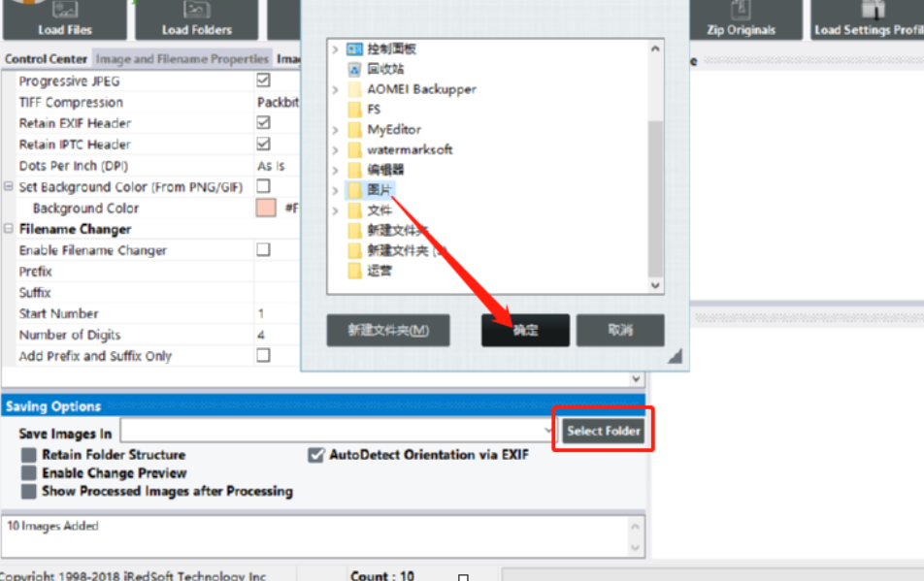Open the Save Images In dropdown
The image size is (924, 581).
[x=548, y=431]
